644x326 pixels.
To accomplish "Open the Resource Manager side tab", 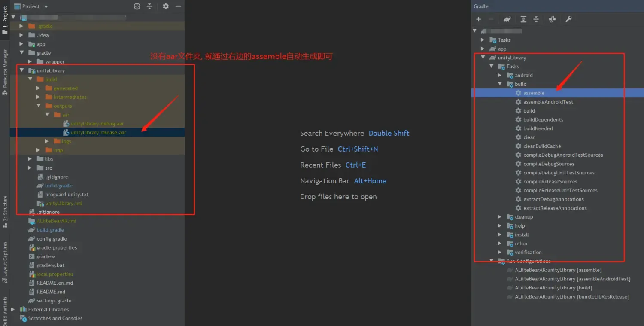I will click(x=5, y=71).
